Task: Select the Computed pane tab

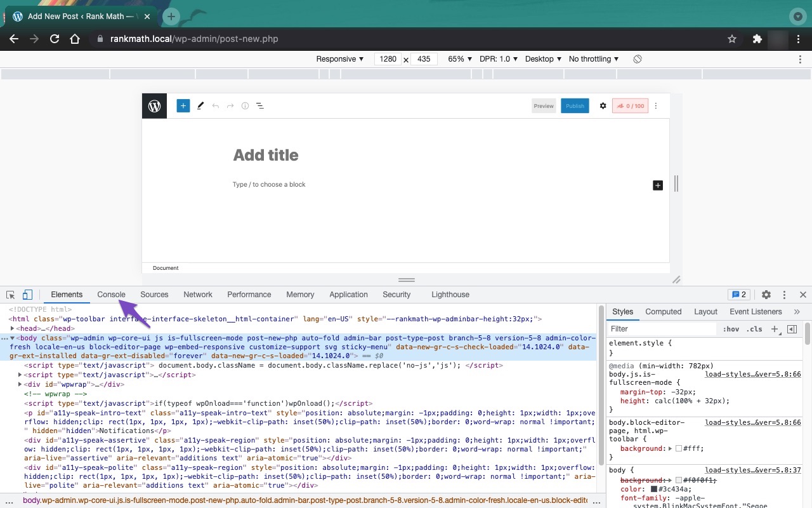Action: pos(664,312)
